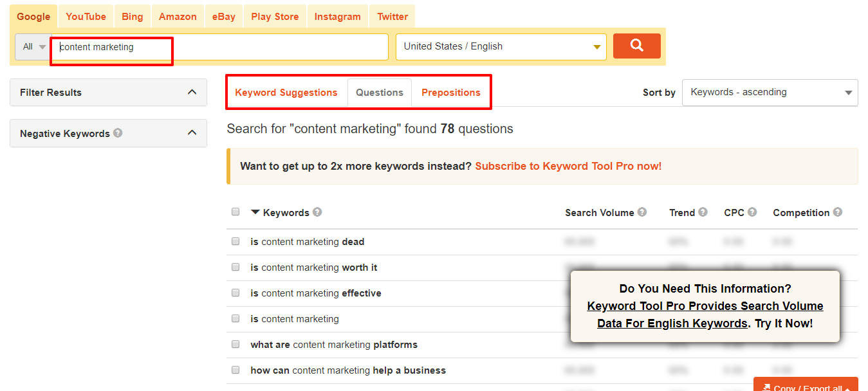Screen dimensions: 868x391
Task: Click keyword 'is content marketing worth it'
Action: [314, 268]
